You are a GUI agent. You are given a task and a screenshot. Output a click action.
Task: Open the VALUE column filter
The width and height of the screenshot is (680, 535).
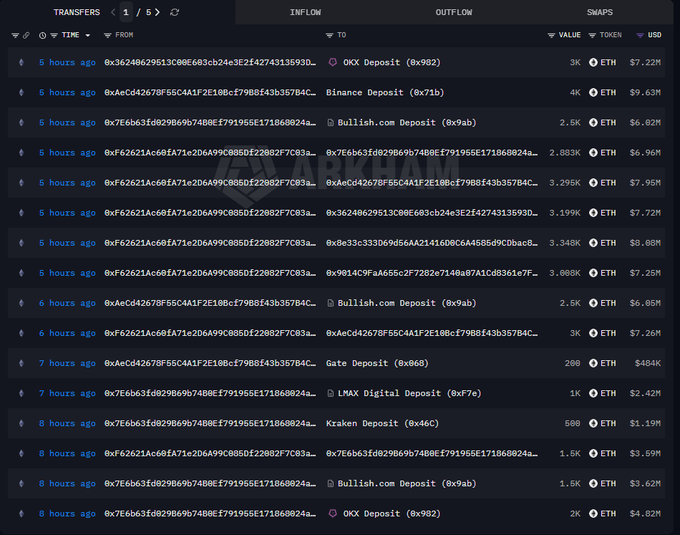tap(551, 36)
